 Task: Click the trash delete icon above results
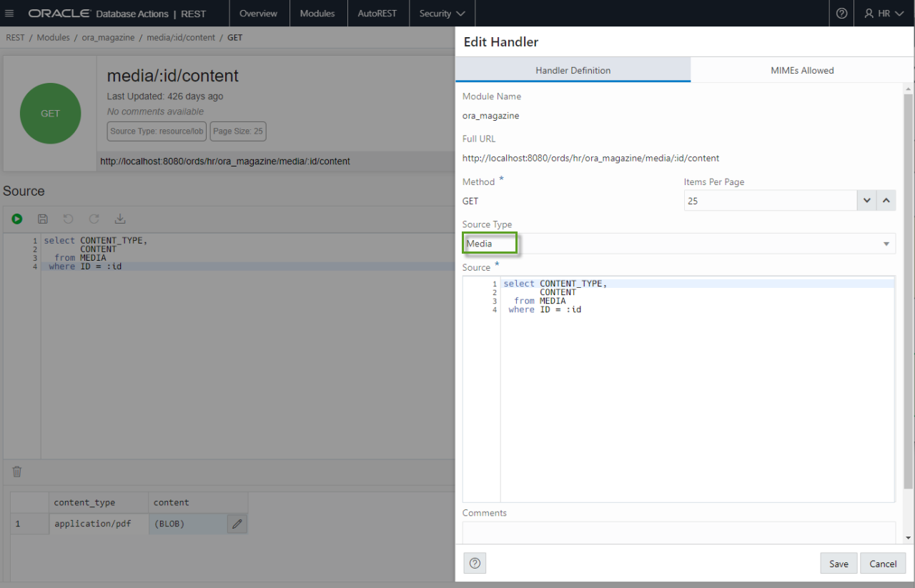[17, 472]
